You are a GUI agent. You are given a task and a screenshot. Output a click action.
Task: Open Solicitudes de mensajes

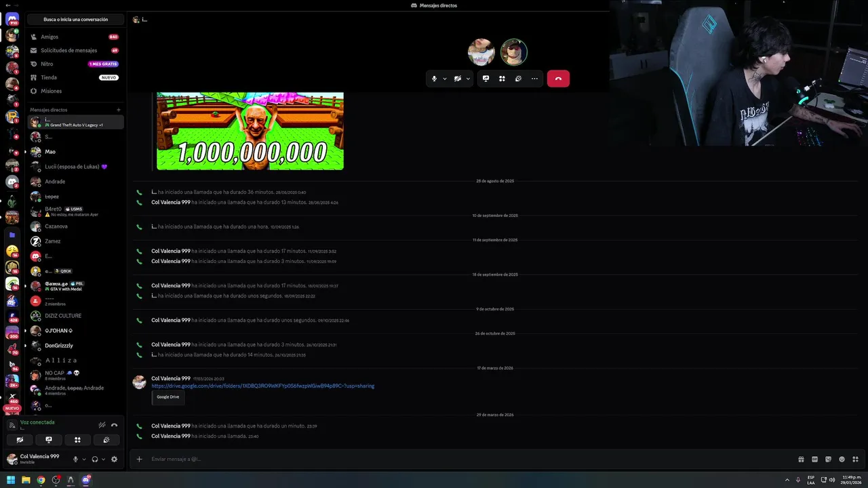pyautogui.click(x=75, y=50)
